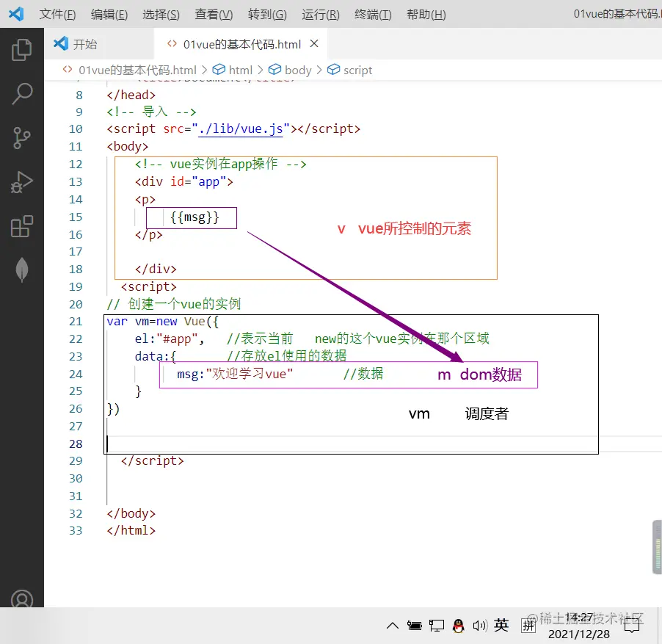Open the taskbar clock showing 2021/12/28
Viewport: 662px width, 644px height.
pyautogui.click(x=579, y=626)
